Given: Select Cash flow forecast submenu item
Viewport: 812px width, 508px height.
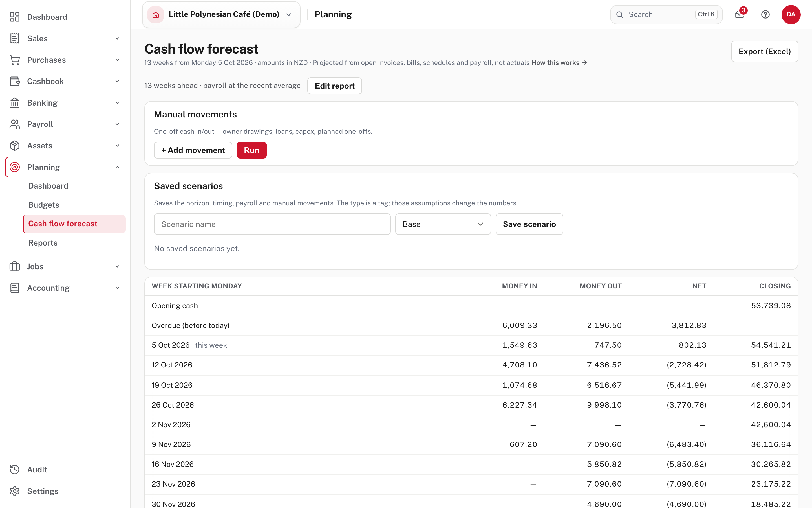Looking at the screenshot, I should pyautogui.click(x=74, y=224).
